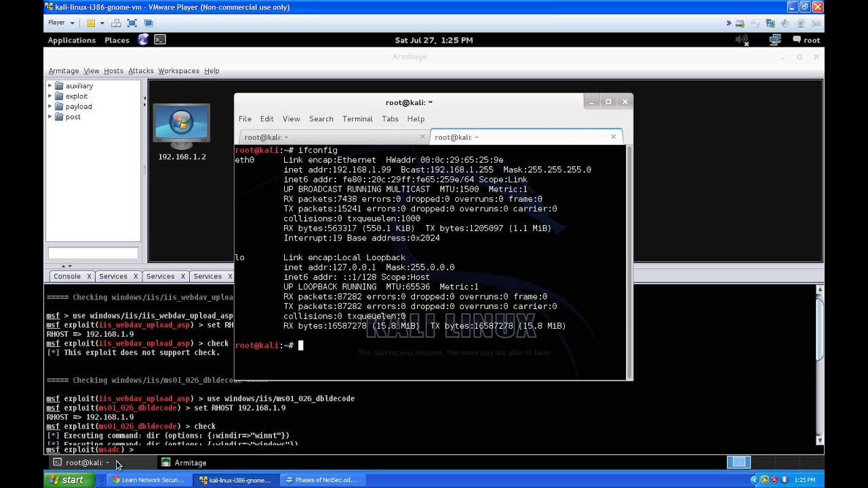Click the chat bubble icon beside root

click(797, 40)
